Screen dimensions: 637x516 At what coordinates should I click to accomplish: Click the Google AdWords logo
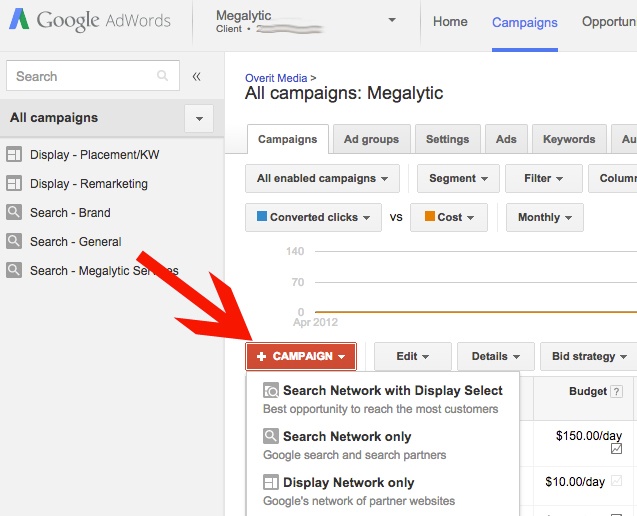89,22
